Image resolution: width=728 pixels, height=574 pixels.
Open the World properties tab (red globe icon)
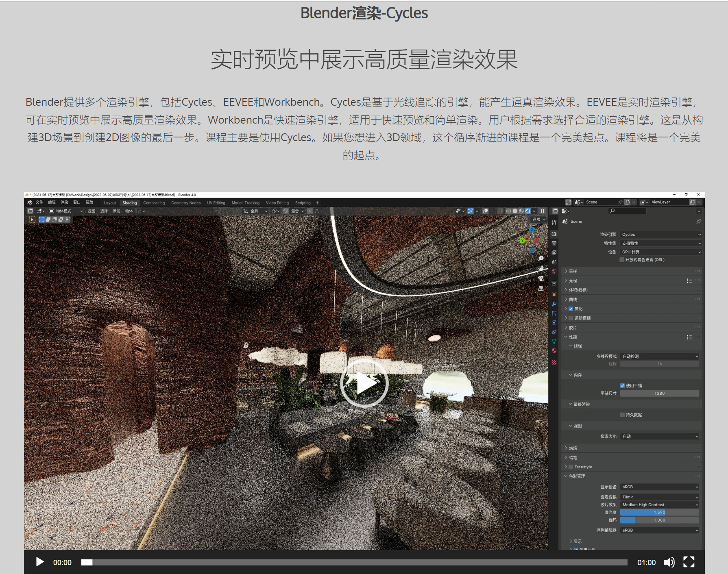point(554,271)
